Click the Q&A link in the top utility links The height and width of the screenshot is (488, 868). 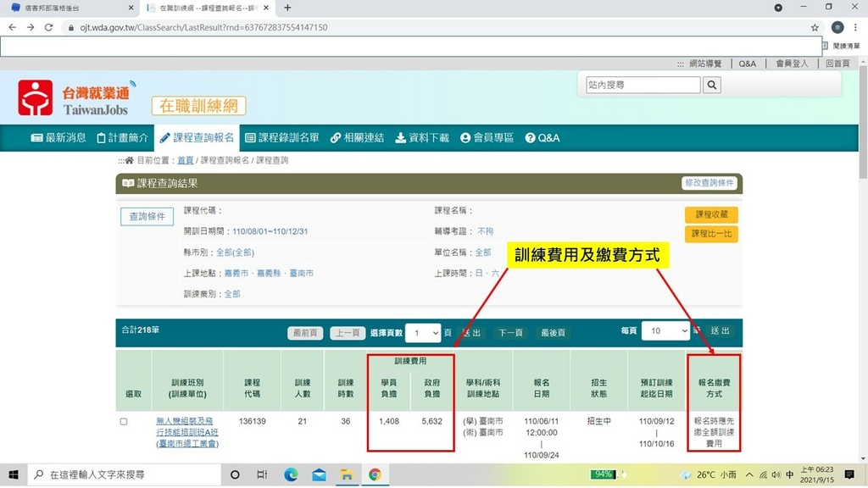[748, 64]
